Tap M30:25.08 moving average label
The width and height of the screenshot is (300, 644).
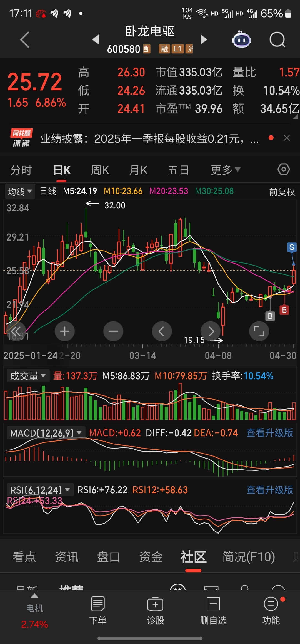coord(214,191)
